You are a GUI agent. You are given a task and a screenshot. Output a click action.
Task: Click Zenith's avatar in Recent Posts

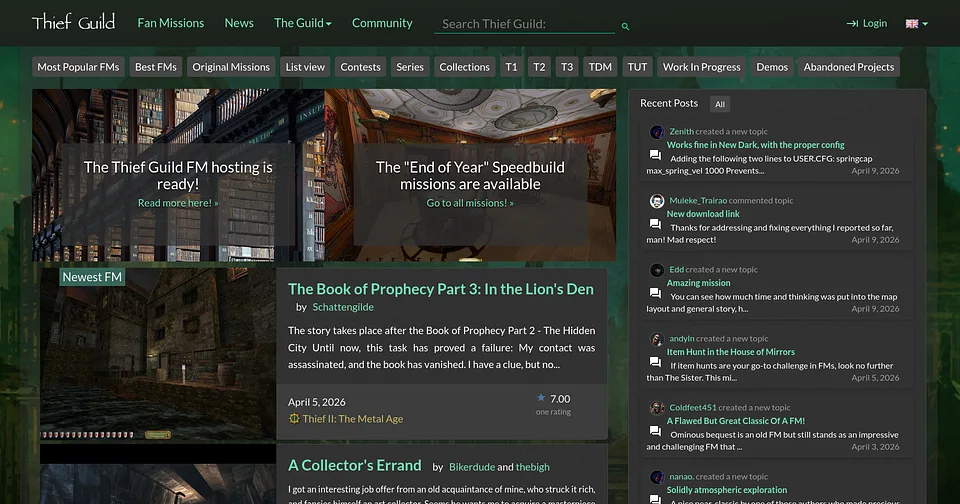(657, 132)
